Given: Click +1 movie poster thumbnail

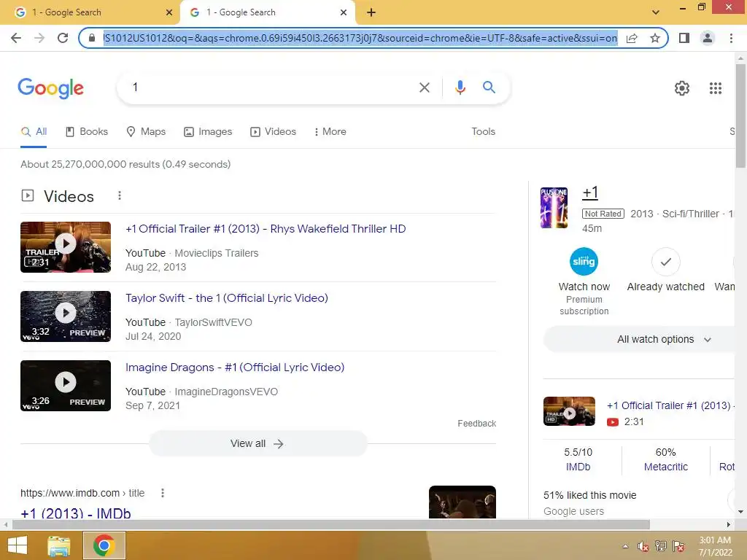Looking at the screenshot, I should tap(554, 208).
